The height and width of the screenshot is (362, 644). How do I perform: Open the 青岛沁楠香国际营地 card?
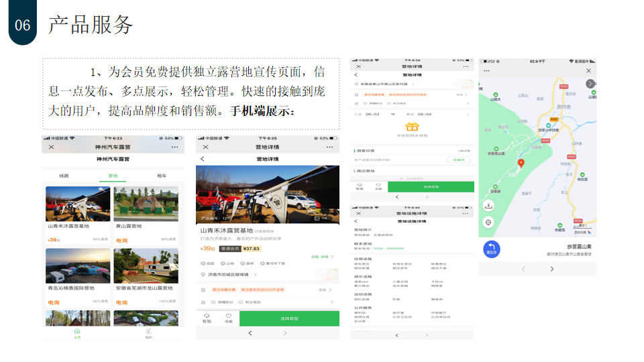[x=78, y=277]
